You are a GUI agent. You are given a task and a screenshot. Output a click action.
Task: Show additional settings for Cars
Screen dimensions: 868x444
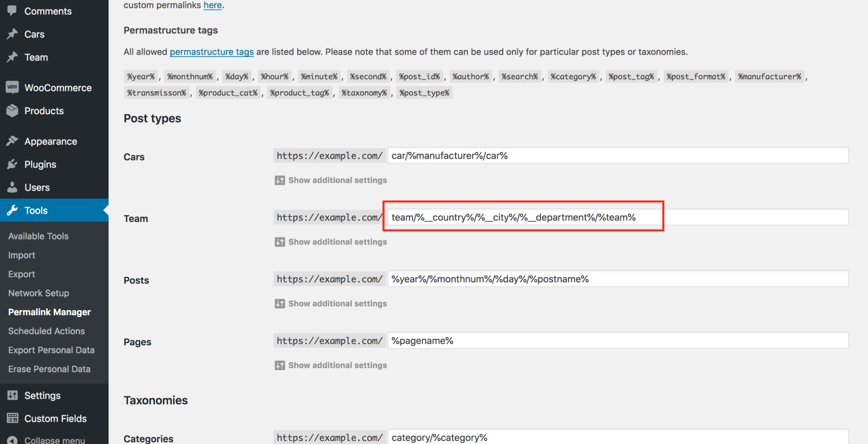331,180
